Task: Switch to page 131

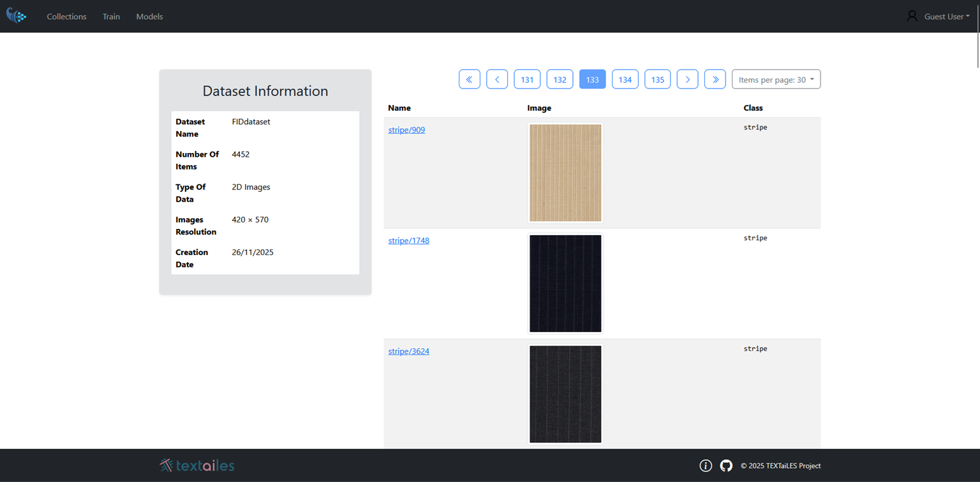Action: tap(528, 79)
